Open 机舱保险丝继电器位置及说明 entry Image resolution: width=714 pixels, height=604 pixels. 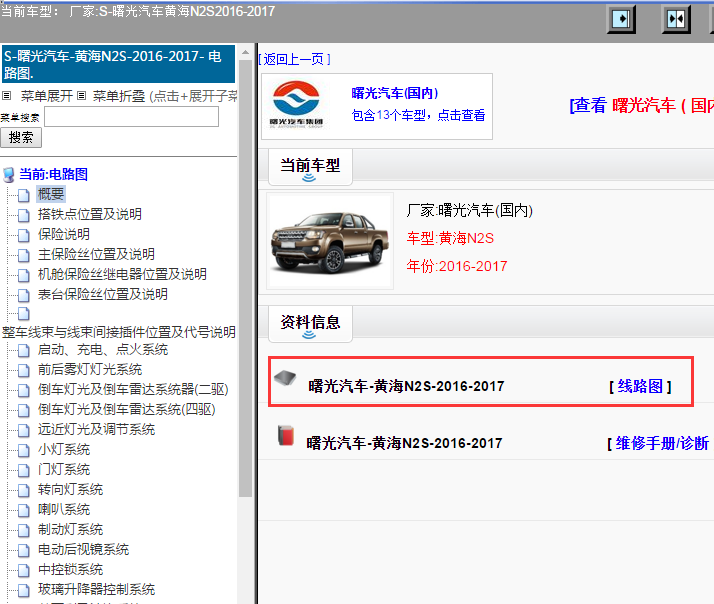[x=122, y=274]
